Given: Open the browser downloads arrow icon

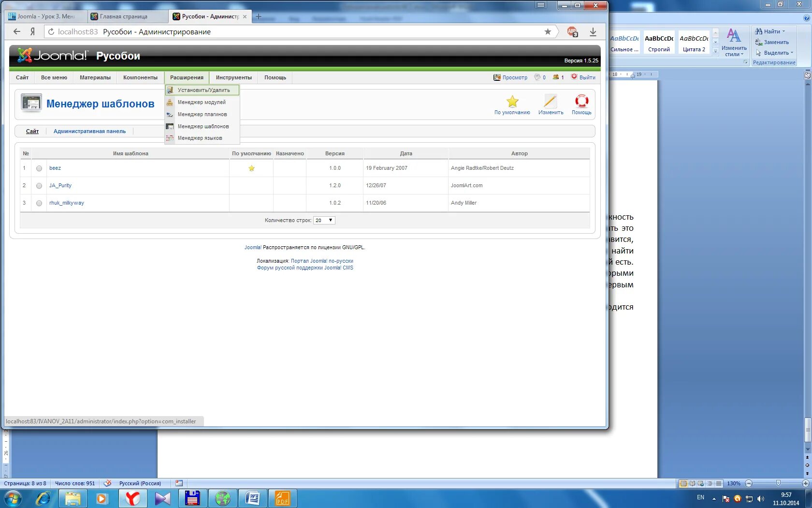Looking at the screenshot, I should (x=593, y=31).
